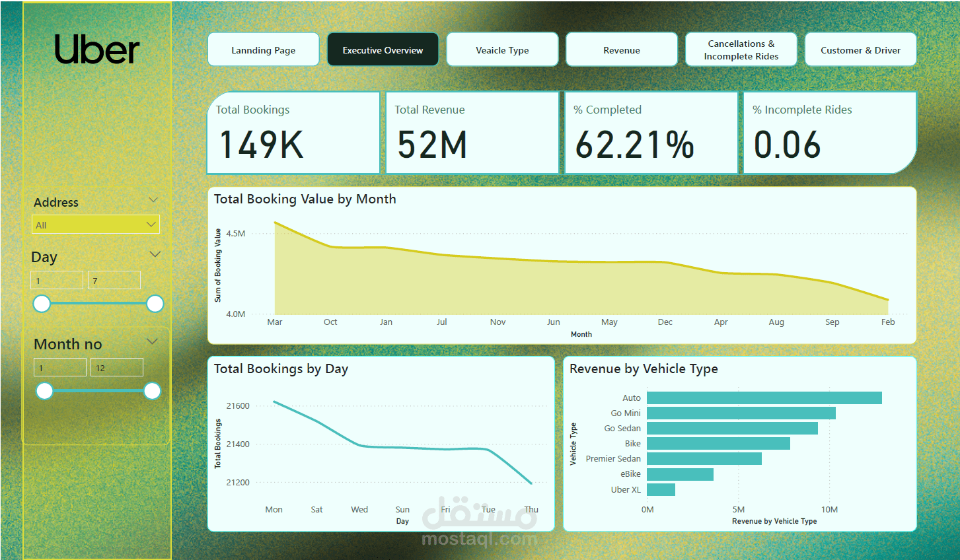
Task: Switch to the Veaicle Type tab
Action: click(x=502, y=50)
